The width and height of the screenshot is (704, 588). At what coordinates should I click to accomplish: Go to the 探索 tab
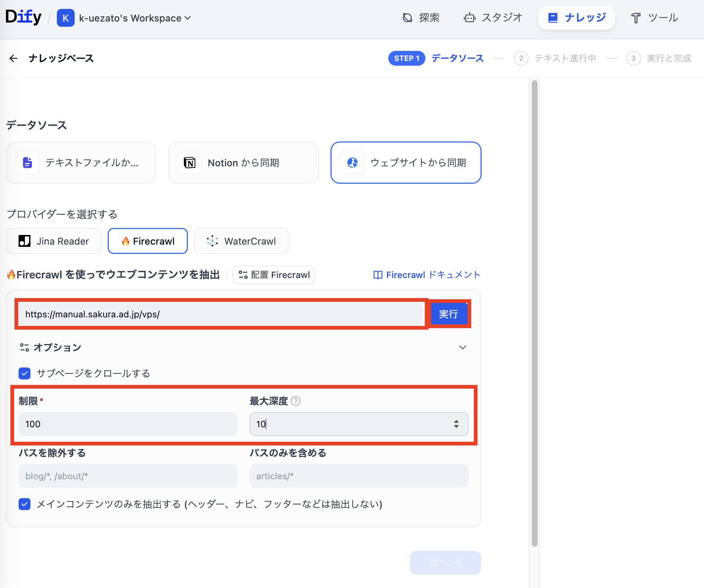(421, 17)
